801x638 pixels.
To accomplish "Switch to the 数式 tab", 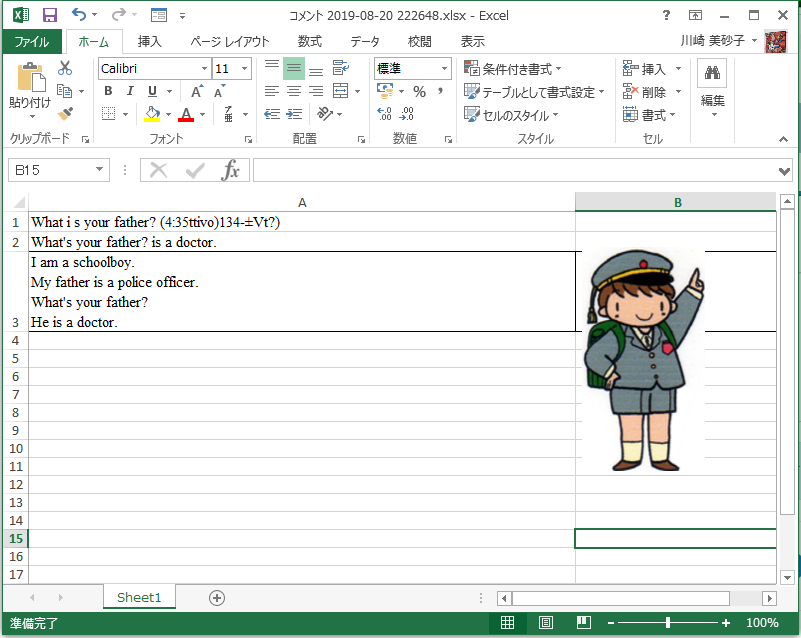I will pos(310,41).
